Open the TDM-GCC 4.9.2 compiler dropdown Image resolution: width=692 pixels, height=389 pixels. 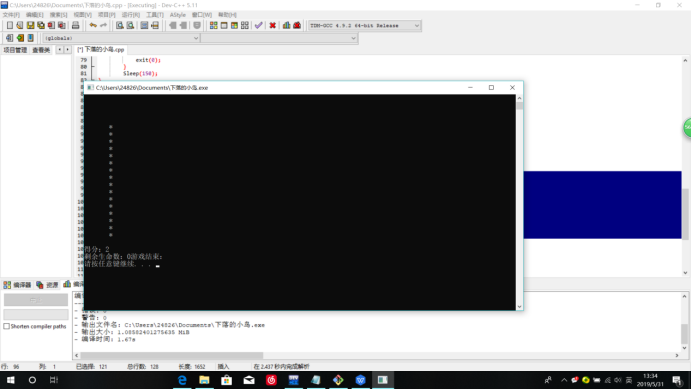pyautogui.click(x=364, y=26)
